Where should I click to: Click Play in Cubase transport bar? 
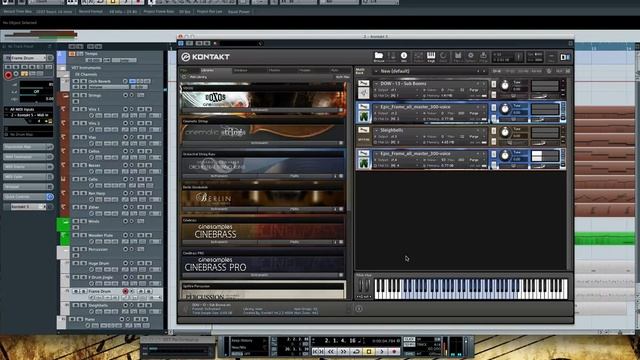click(381, 351)
